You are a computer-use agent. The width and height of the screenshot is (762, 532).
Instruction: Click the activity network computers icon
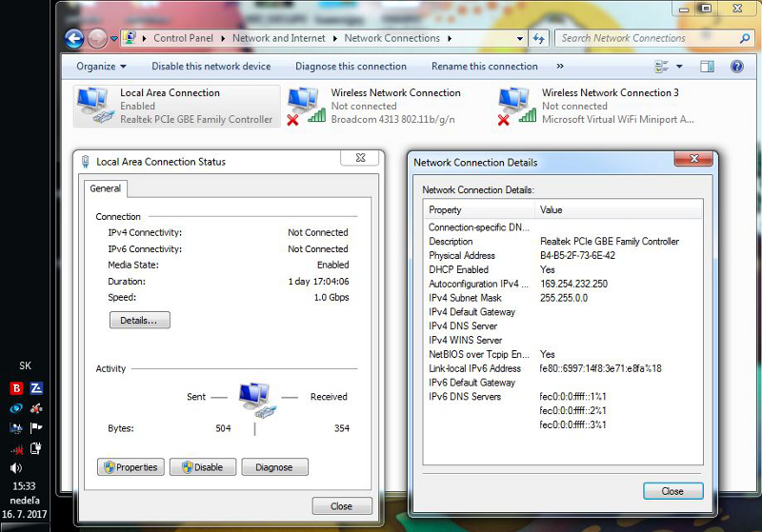tap(256, 400)
